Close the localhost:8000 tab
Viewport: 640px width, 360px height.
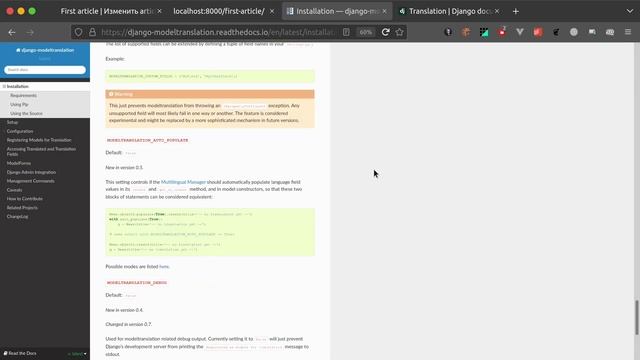click(x=272, y=11)
